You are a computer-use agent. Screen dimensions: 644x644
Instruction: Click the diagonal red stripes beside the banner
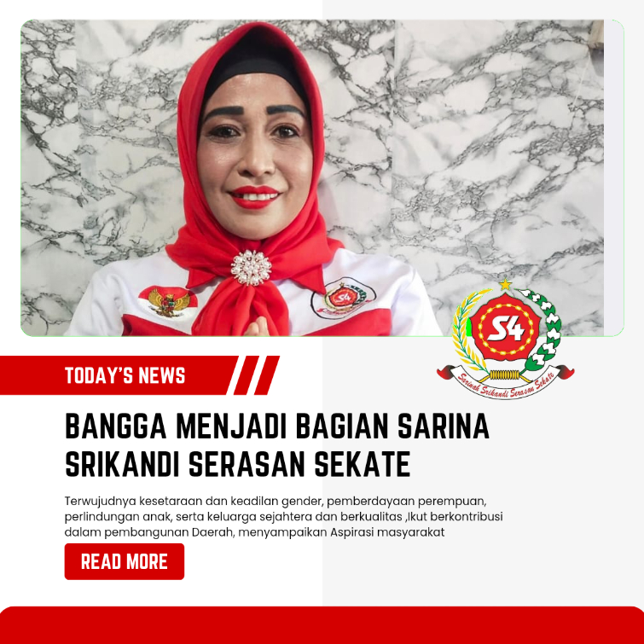tap(257, 375)
